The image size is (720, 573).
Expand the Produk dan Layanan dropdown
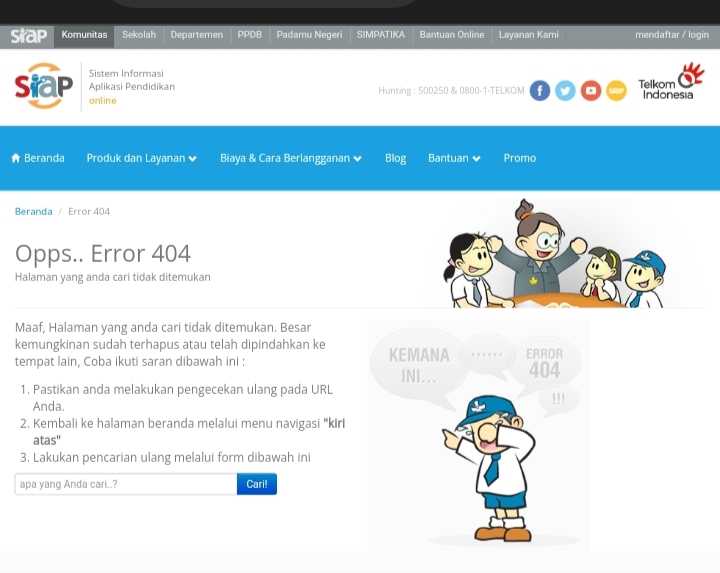(141, 158)
